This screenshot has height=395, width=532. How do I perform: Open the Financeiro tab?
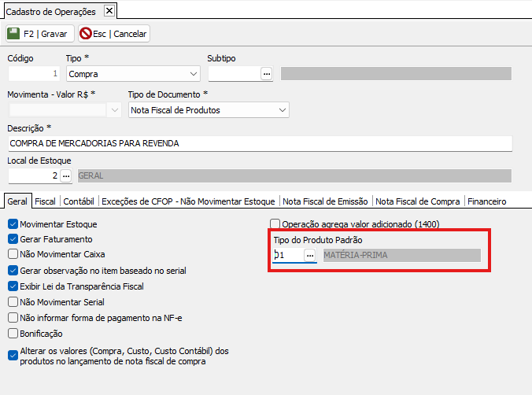click(x=486, y=201)
